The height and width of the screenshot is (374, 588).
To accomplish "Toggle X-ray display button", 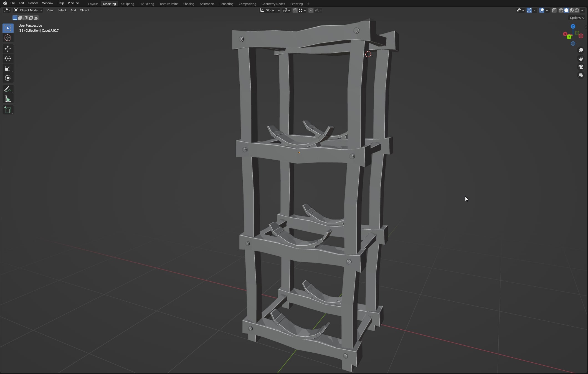I will 554,10.
